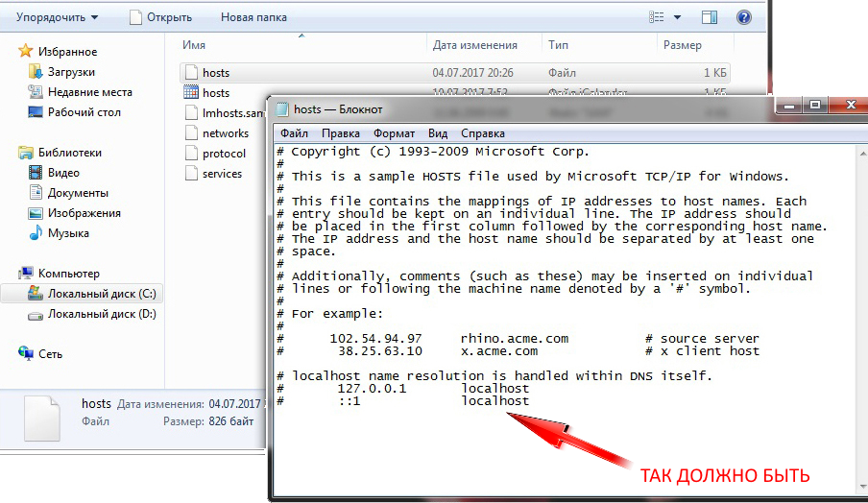868x503 pixels.
Task: Open Изображения library
Action: [x=74, y=213]
